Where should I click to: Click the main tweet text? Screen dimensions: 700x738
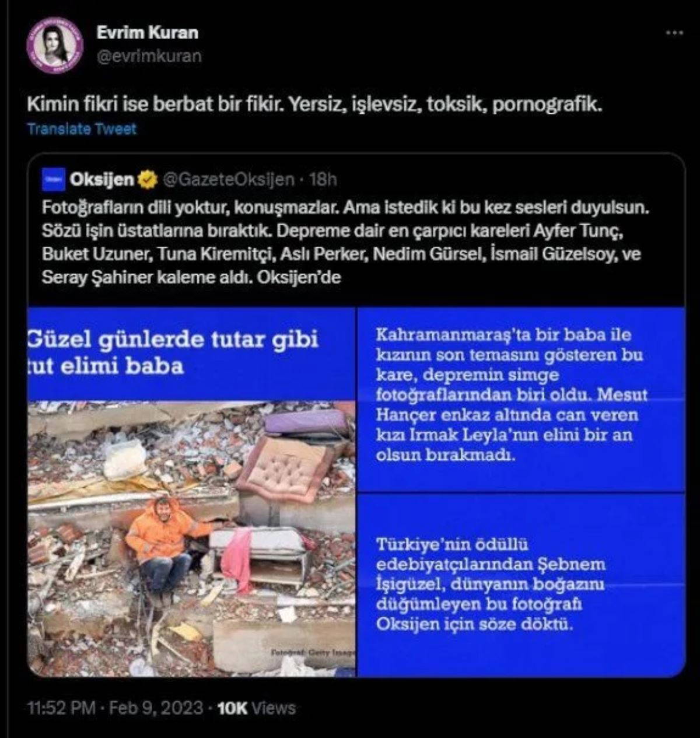coord(314,104)
